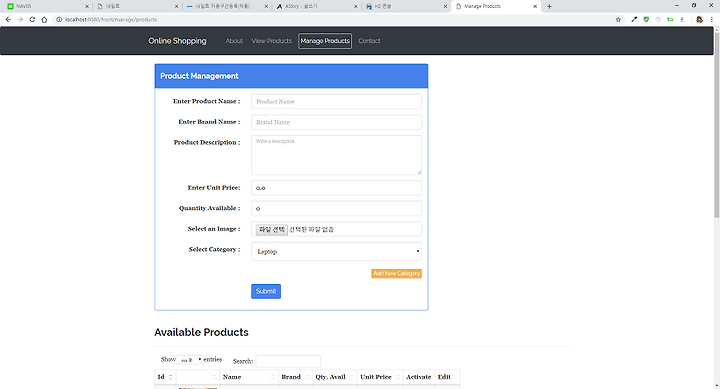The width and height of the screenshot is (720, 389).
Task: Sort table by Id column
Action: click(x=165, y=377)
